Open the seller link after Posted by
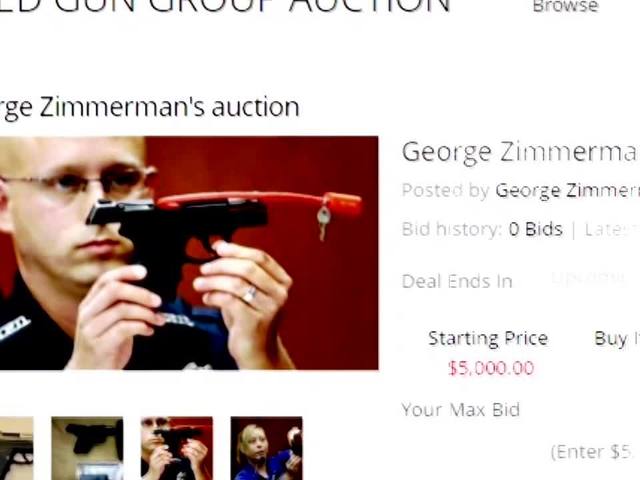The image size is (640, 480). [x=567, y=191]
